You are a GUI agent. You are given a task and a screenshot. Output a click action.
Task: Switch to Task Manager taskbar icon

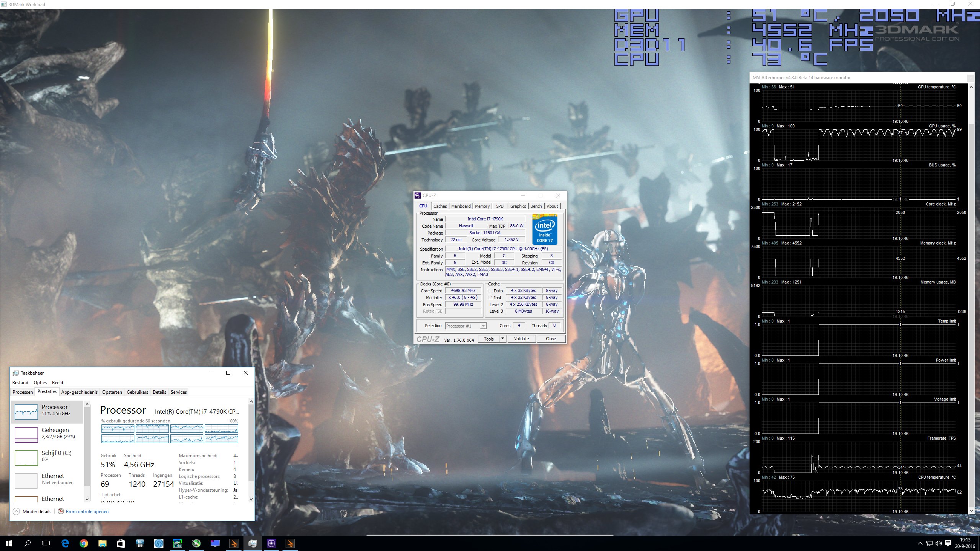point(252,543)
